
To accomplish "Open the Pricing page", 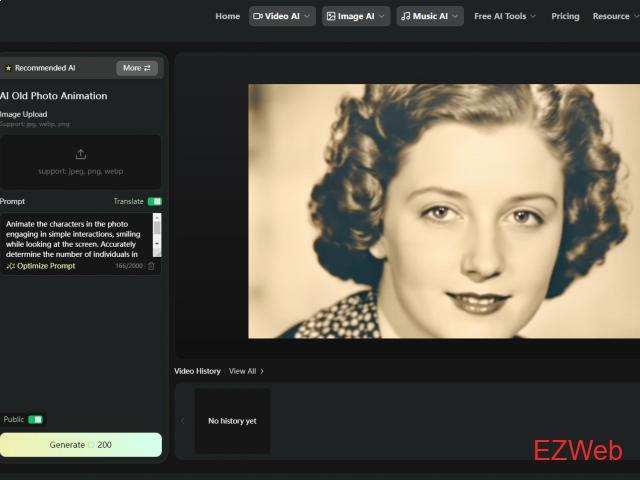I will tap(565, 16).
